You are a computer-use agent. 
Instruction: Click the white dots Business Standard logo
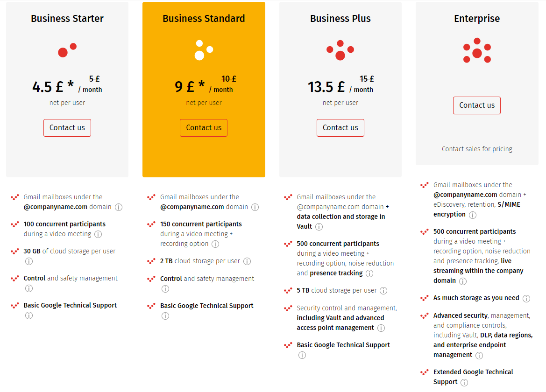(x=204, y=50)
